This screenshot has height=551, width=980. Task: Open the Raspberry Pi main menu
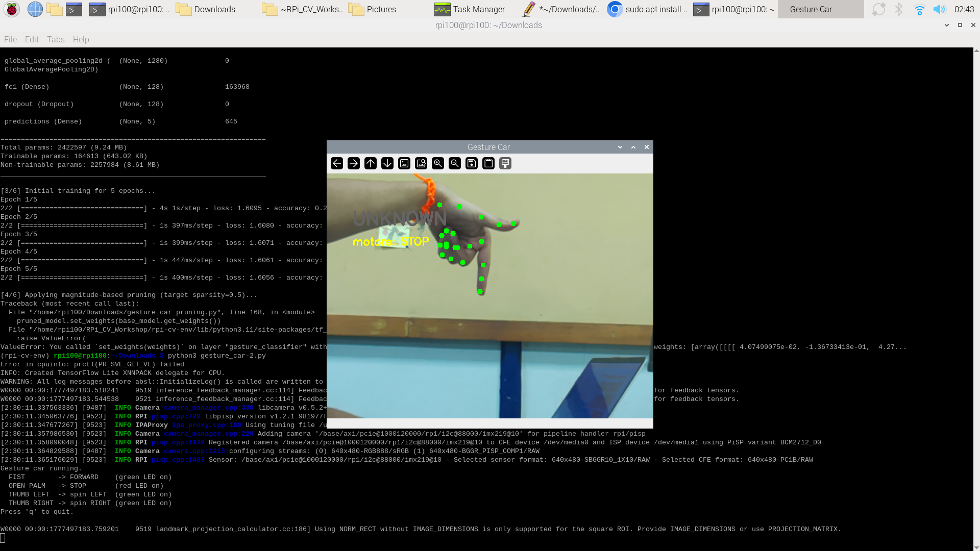[x=12, y=9]
